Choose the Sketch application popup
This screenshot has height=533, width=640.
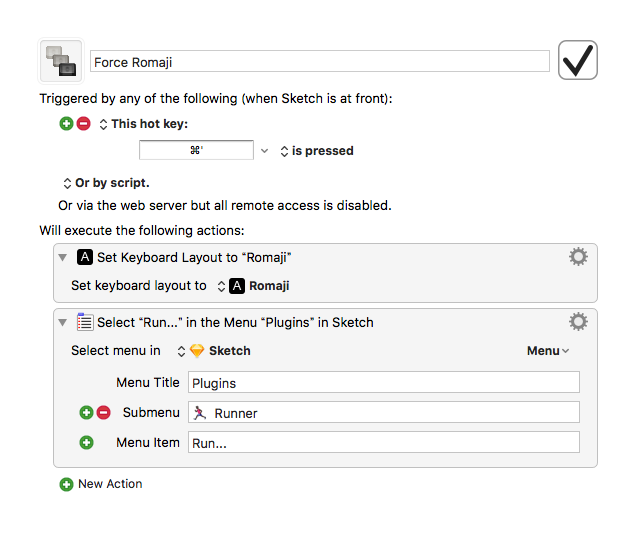214,351
